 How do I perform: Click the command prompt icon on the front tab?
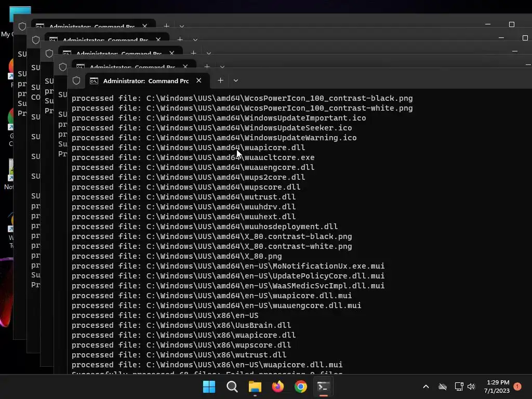point(94,81)
